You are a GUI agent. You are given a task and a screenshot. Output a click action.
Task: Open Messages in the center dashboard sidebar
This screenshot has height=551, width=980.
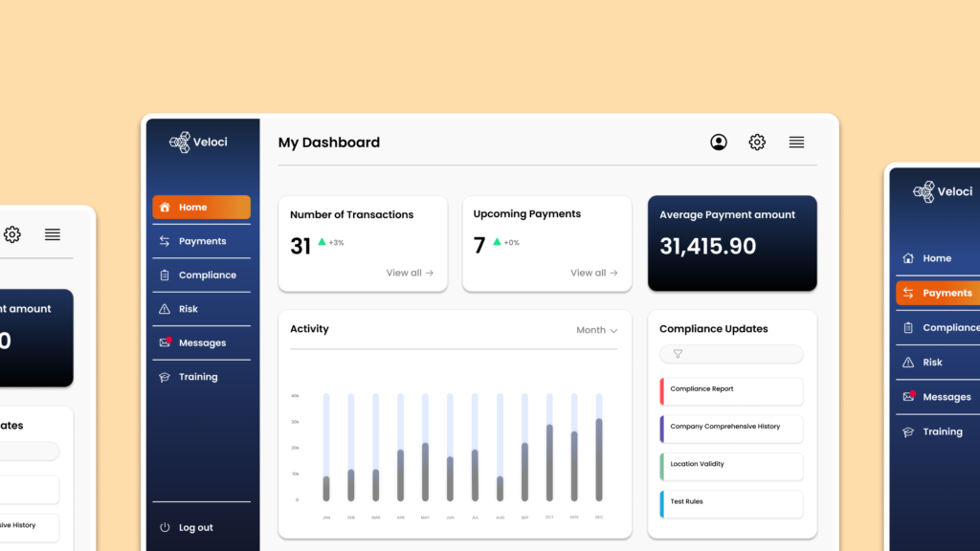click(x=201, y=342)
